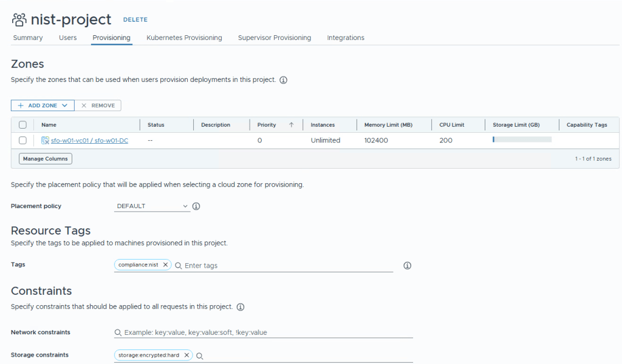Go to the Integrations tab
Image resolution: width=622 pixels, height=364 pixels.
(x=345, y=38)
